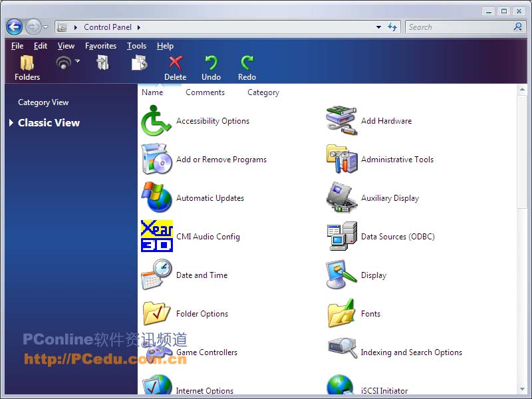Sort by the Comments column header

point(205,92)
